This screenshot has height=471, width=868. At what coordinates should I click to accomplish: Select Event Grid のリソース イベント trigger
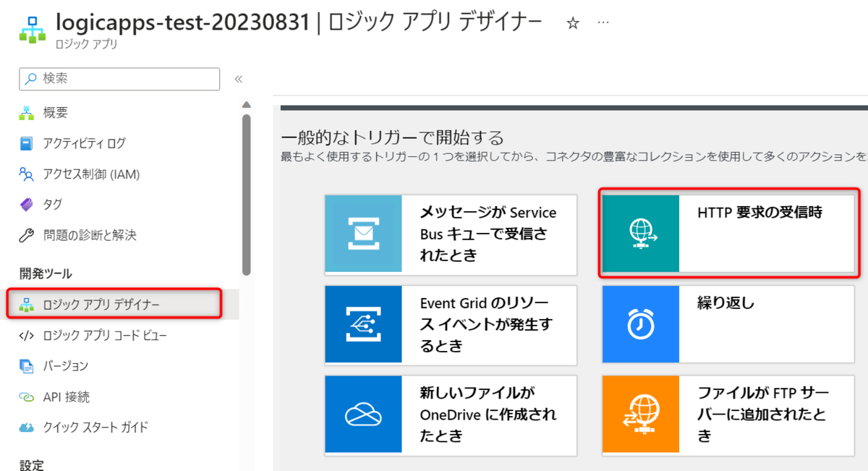[451, 325]
